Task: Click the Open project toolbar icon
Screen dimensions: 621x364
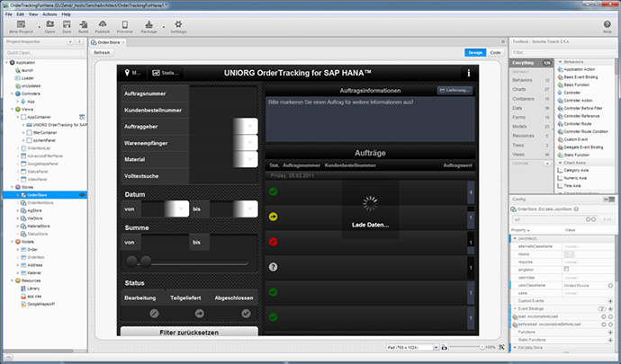Action: click(49, 24)
